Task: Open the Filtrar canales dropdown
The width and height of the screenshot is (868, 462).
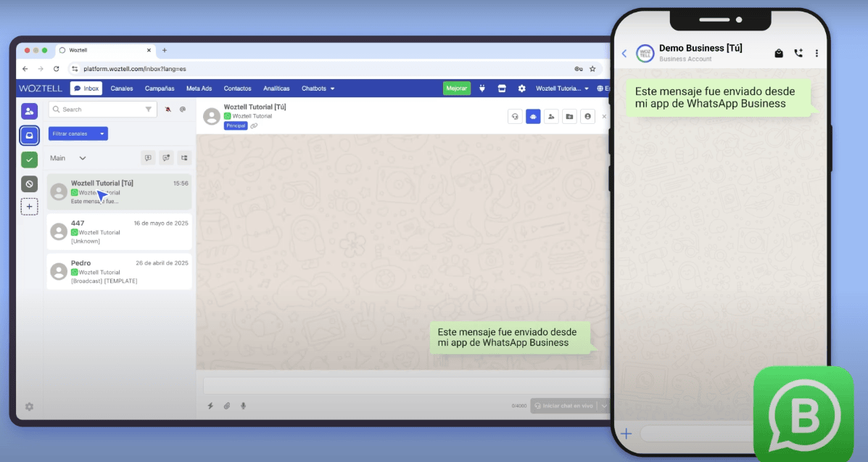Action: coord(78,133)
